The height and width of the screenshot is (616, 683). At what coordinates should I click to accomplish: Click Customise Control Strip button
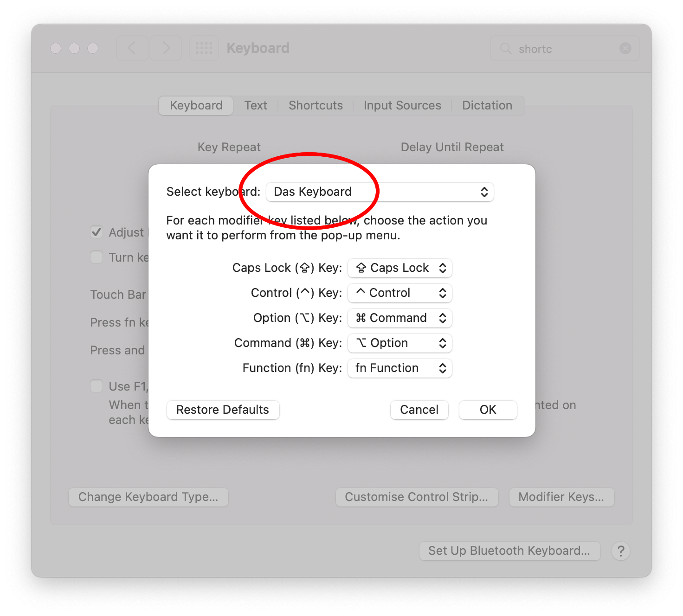(x=417, y=497)
